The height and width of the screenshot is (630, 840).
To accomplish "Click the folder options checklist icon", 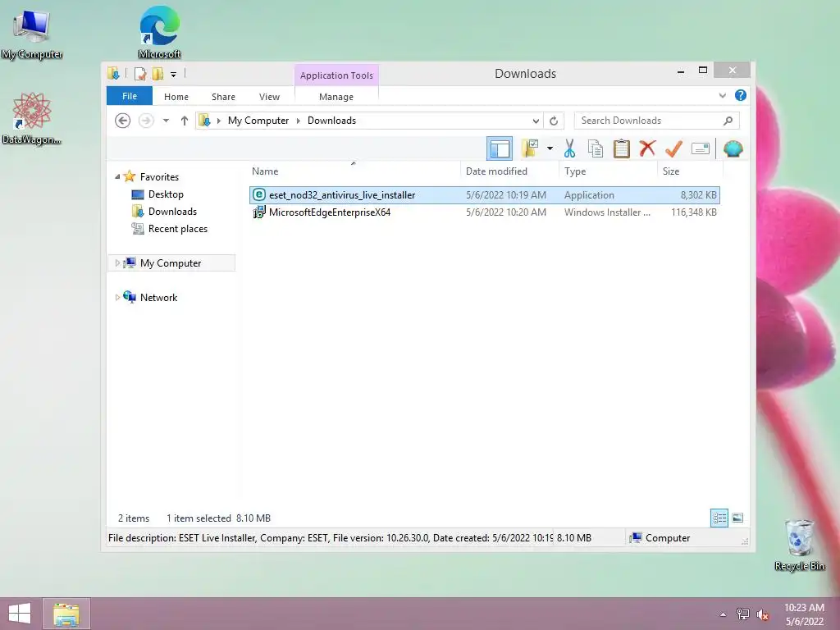I will point(530,148).
